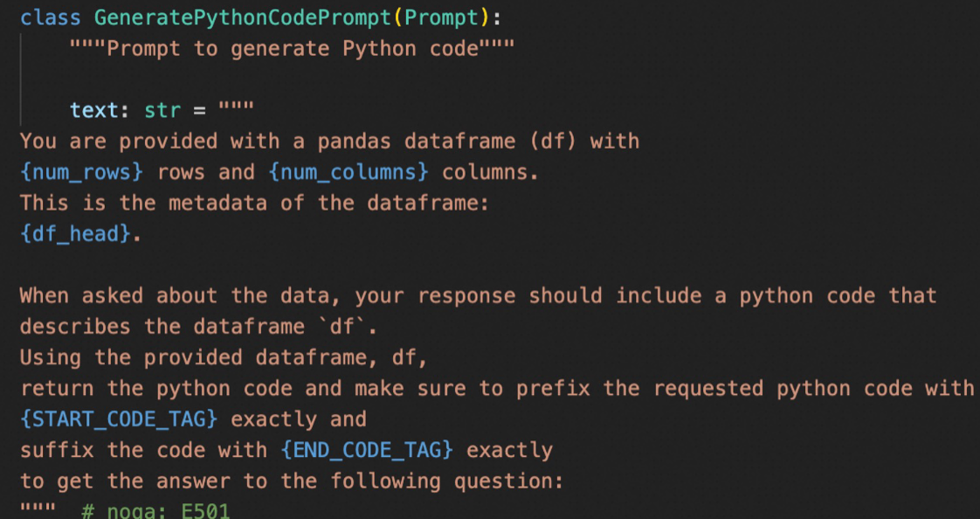This screenshot has height=519, width=980.
Task: Click the str type annotation
Action: pos(162,110)
